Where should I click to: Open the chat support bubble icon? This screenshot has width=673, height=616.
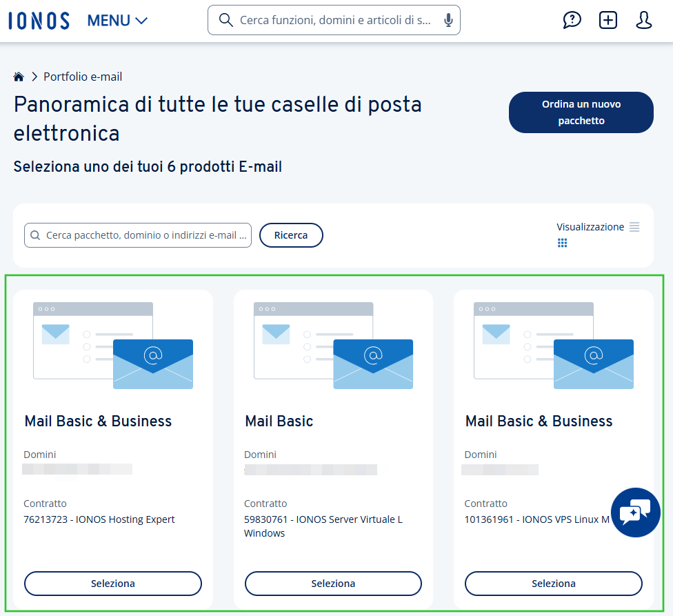pos(635,512)
